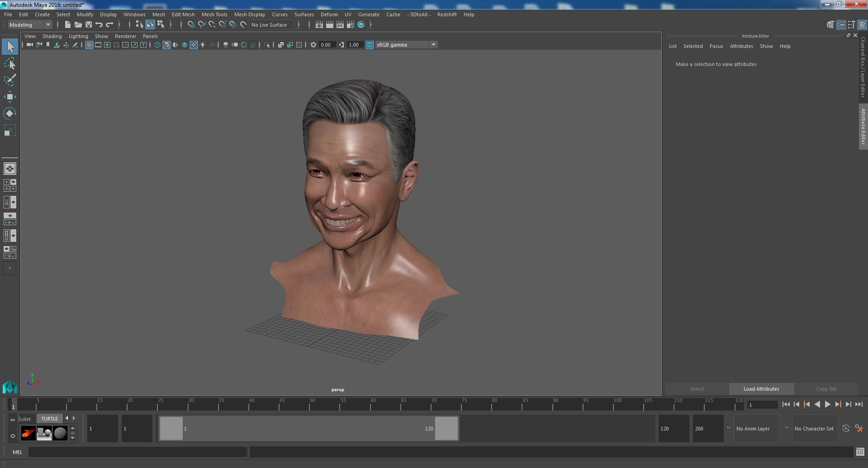Toggle use all lights in viewport

[203, 45]
